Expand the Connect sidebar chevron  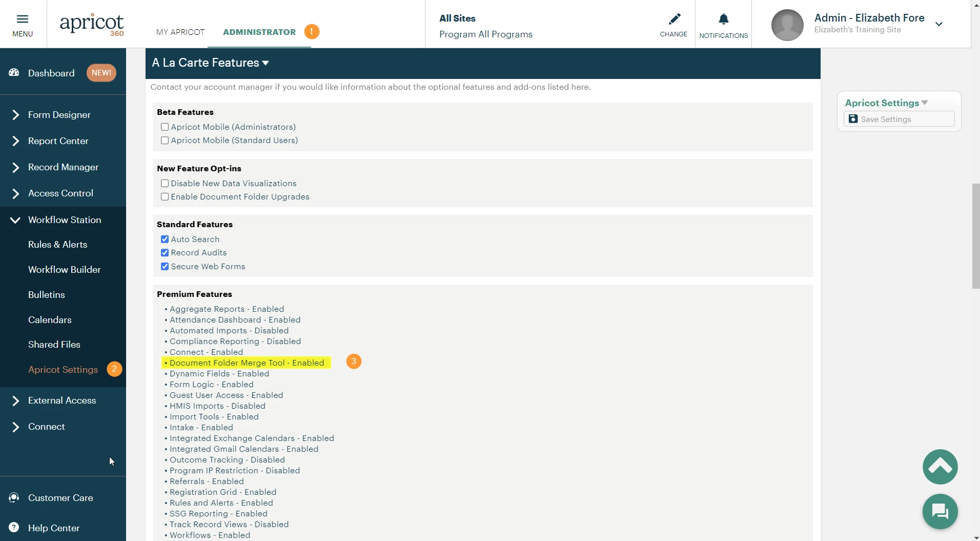coord(15,427)
